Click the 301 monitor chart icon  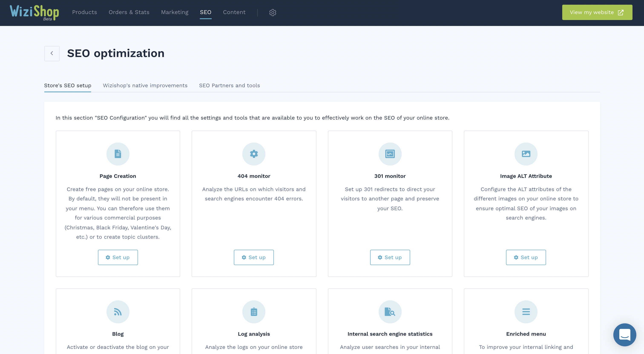[x=390, y=154]
